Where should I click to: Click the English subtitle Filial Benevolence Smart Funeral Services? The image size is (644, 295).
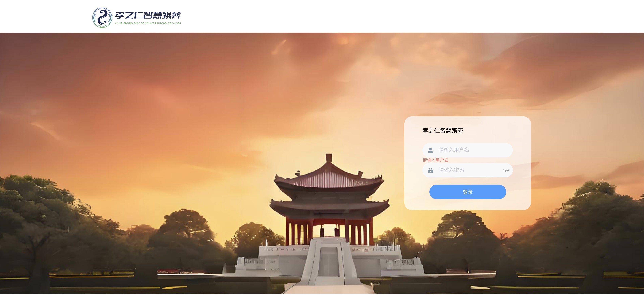click(148, 23)
